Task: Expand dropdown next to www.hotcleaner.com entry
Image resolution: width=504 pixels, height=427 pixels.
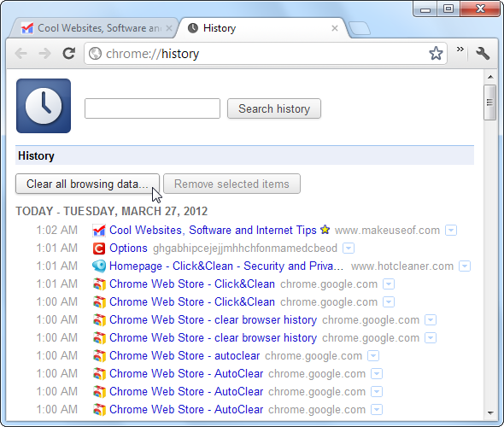Action: coord(465,266)
